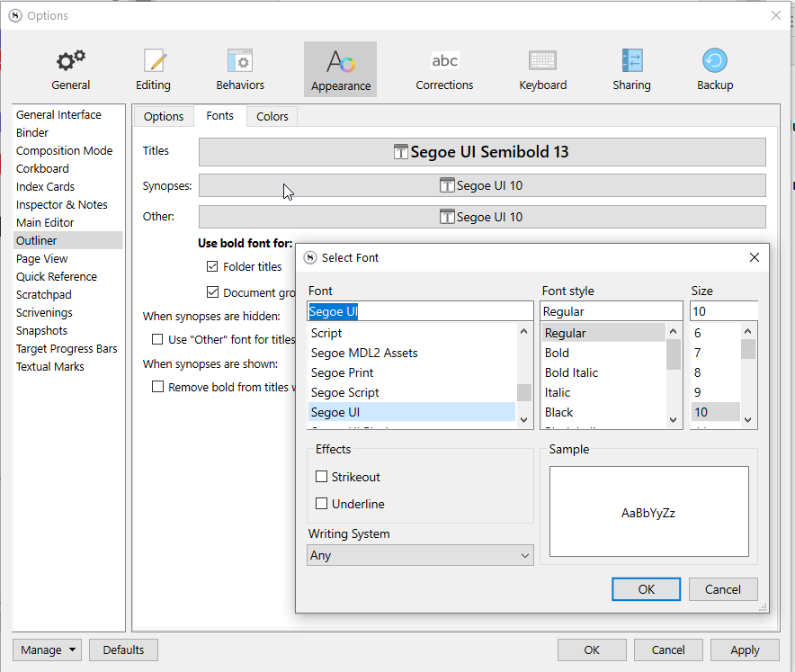
Task: Open the Appearance options section
Action: [x=341, y=69]
